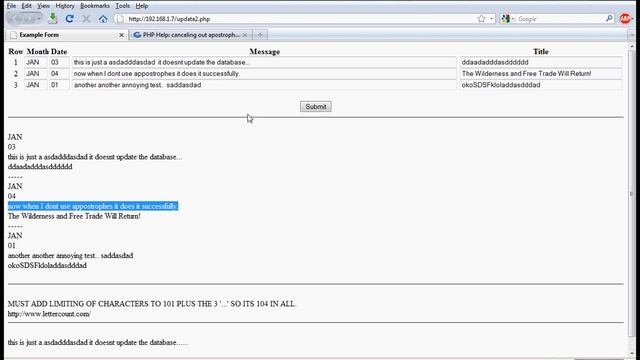Screen dimensions: 640x360
Task: Click row 3 Month field JAN
Action: pyautogui.click(x=36, y=85)
